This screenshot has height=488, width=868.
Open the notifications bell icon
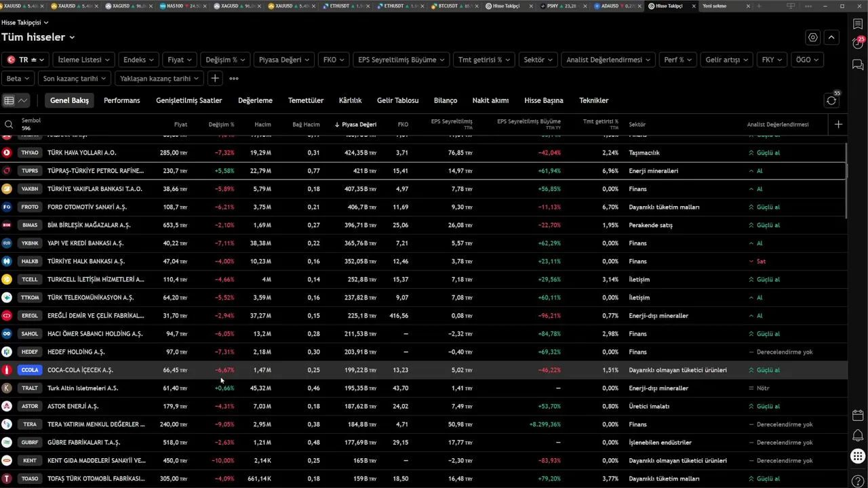point(858,435)
